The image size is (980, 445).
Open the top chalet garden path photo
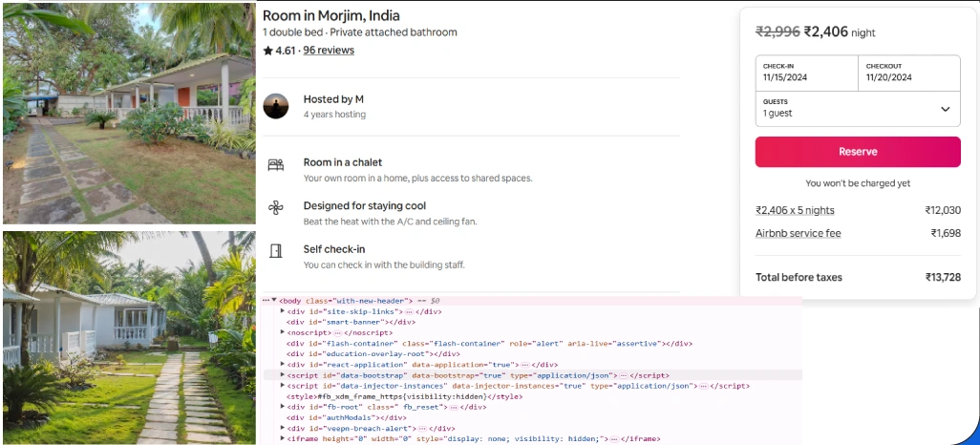click(129, 113)
